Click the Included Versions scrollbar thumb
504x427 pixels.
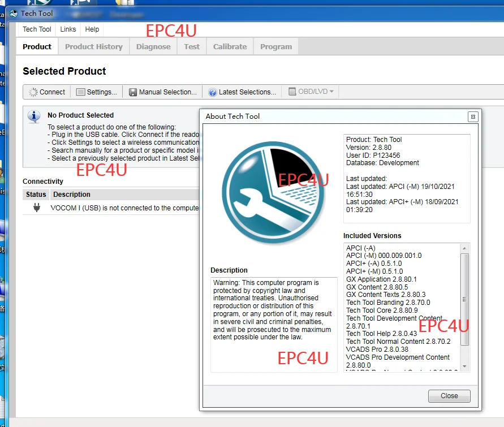(x=464, y=299)
